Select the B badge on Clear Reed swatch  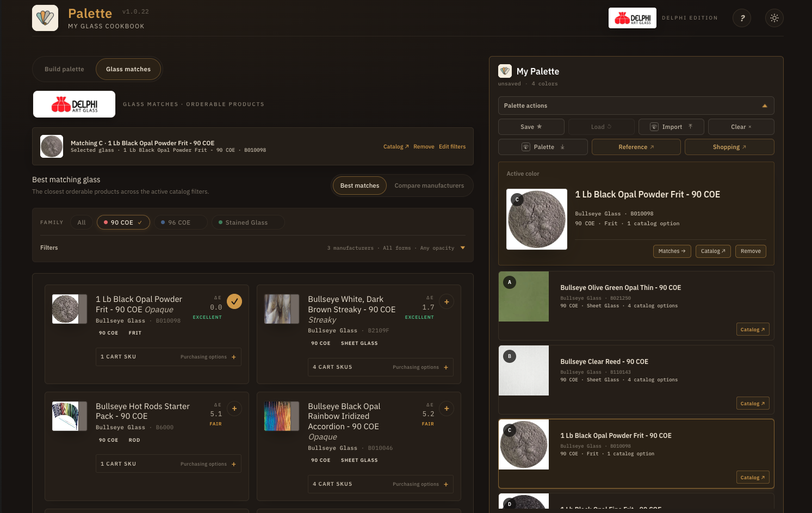(x=510, y=356)
